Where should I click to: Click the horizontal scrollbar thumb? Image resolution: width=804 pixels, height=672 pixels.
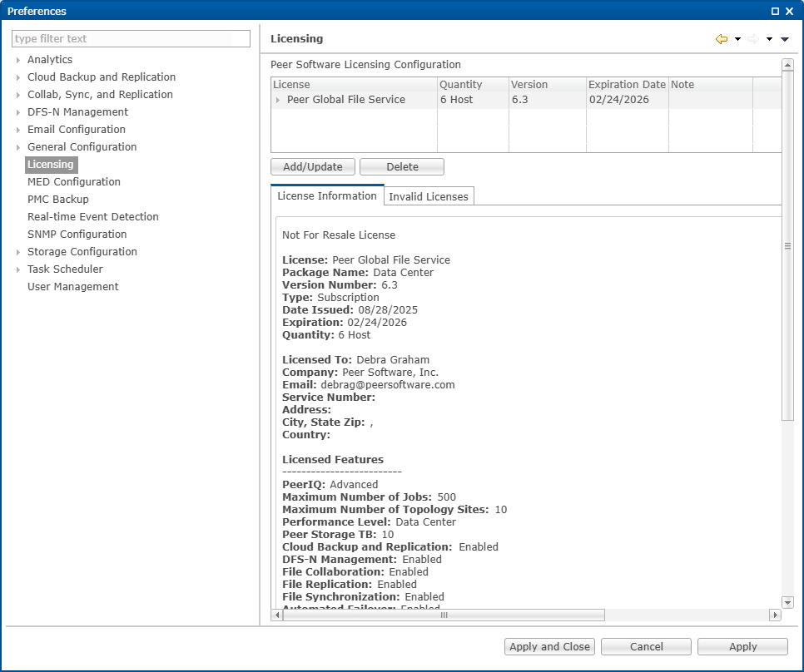pyautogui.click(x=444, y=615)
